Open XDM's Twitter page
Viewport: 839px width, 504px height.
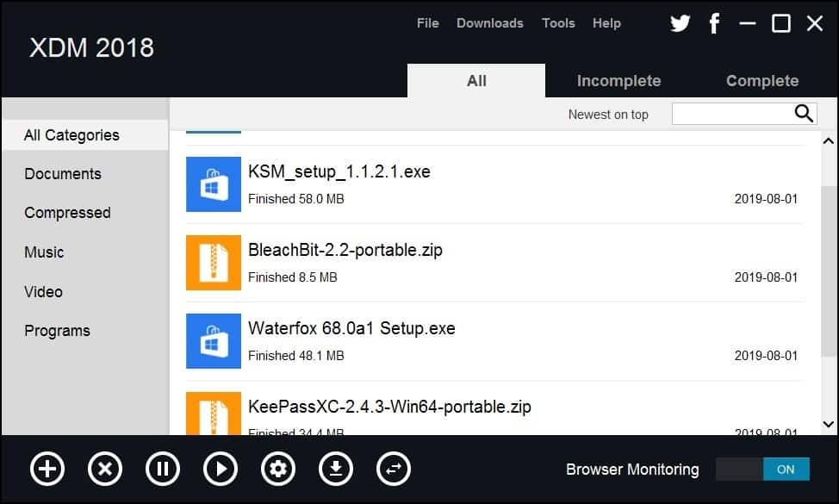point(680,23)
